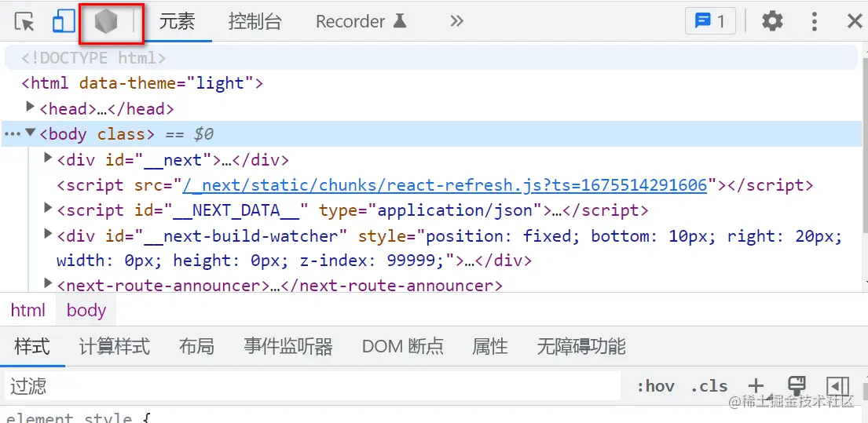Screen dimensions: 868x423
Task: Add a new style rule with plus icon
Action: [x=756, y=386]
